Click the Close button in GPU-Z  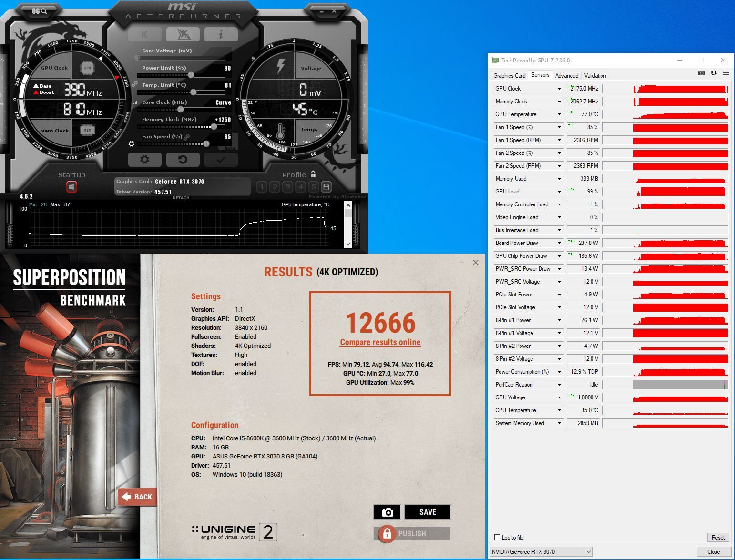coord(714,552)
